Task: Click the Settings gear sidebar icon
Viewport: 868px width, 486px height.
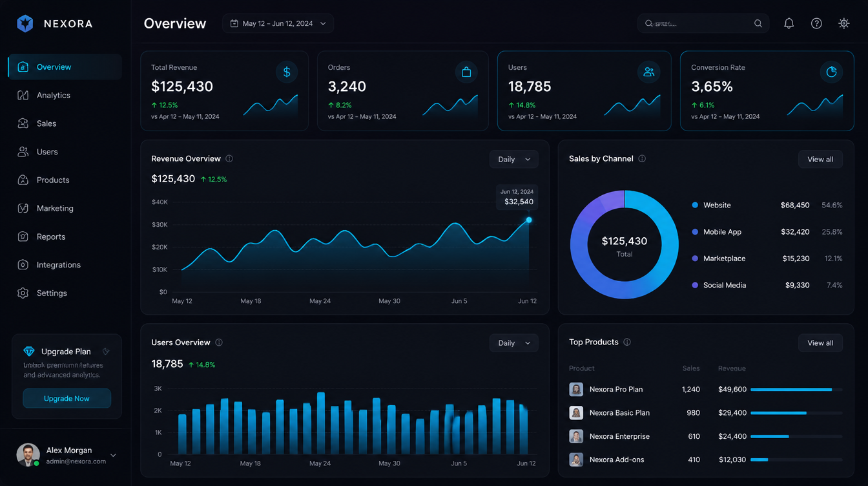Action: [23, 293]
